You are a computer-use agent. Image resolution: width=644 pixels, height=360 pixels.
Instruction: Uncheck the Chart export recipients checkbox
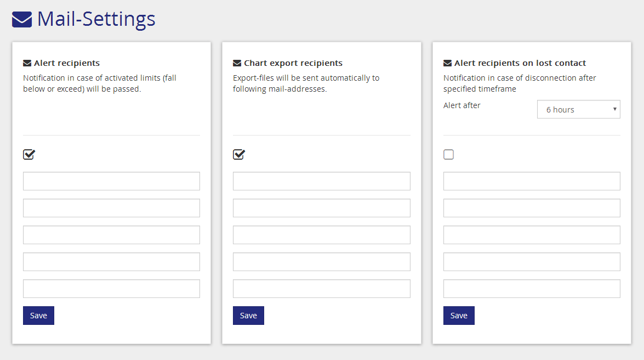click(238, 155)
